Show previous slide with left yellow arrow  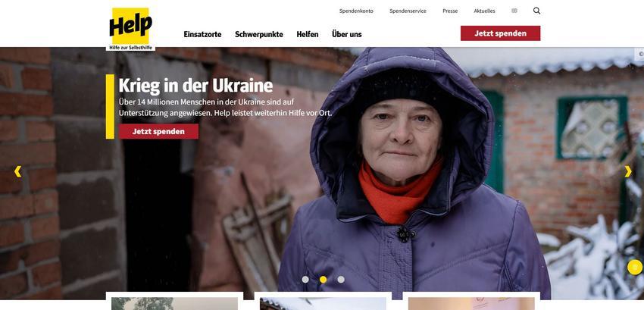(17, 171)
